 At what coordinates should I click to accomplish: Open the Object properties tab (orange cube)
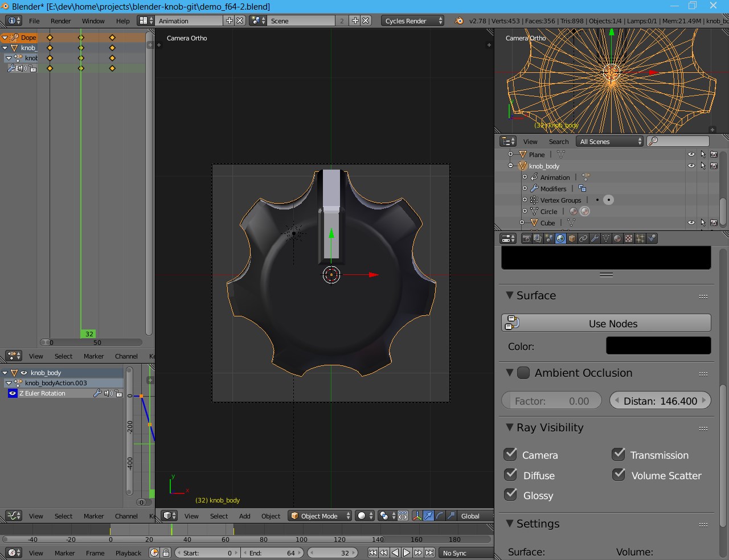tap(572, 238)
